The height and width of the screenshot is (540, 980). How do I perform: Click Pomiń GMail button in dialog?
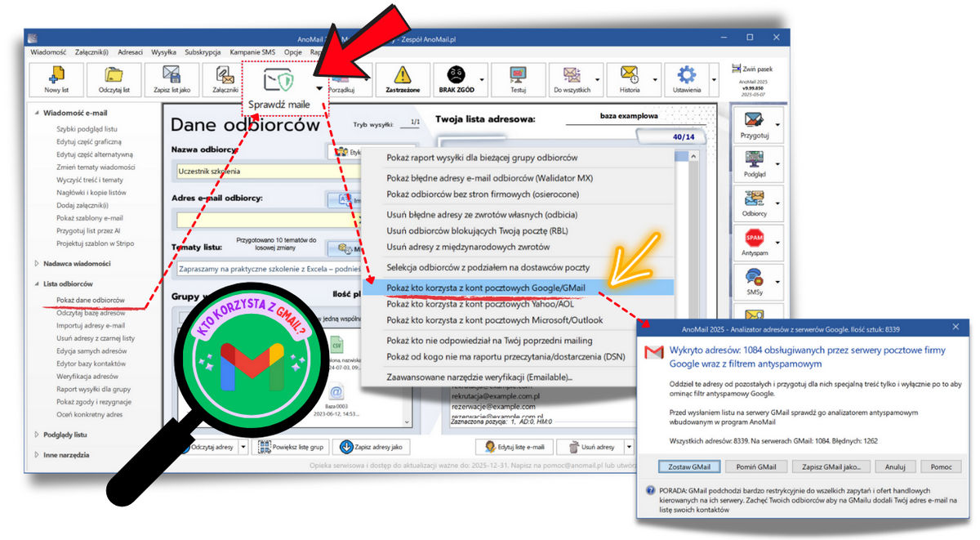click(x=756, y=466)
